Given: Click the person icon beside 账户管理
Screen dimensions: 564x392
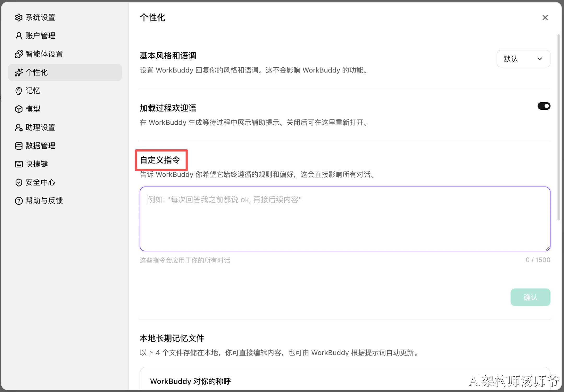Looking at the screenshot, I should click(x=19, y=36).
